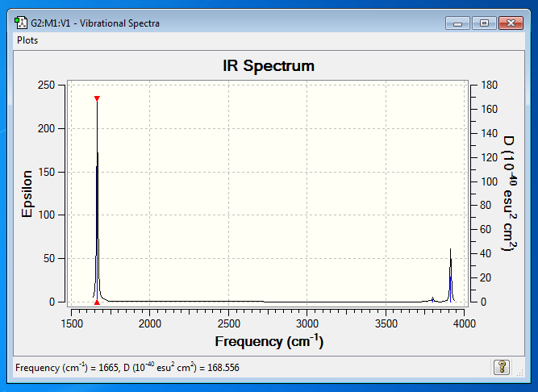Minimize the Vibrational Spectra window
The height and width of the screenshot is (392, 538).
[457, 23]
